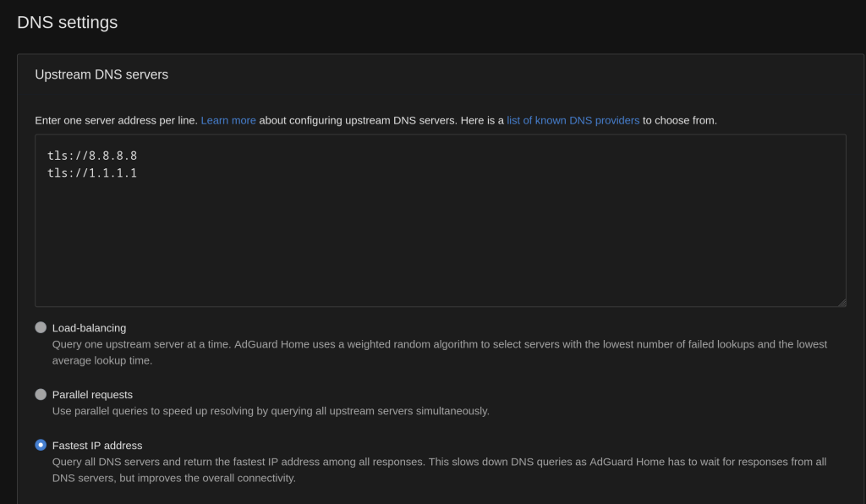Click the 'average lookup time.' description line
This screenshot has height=504, width=866.
[x=102, y=360]
